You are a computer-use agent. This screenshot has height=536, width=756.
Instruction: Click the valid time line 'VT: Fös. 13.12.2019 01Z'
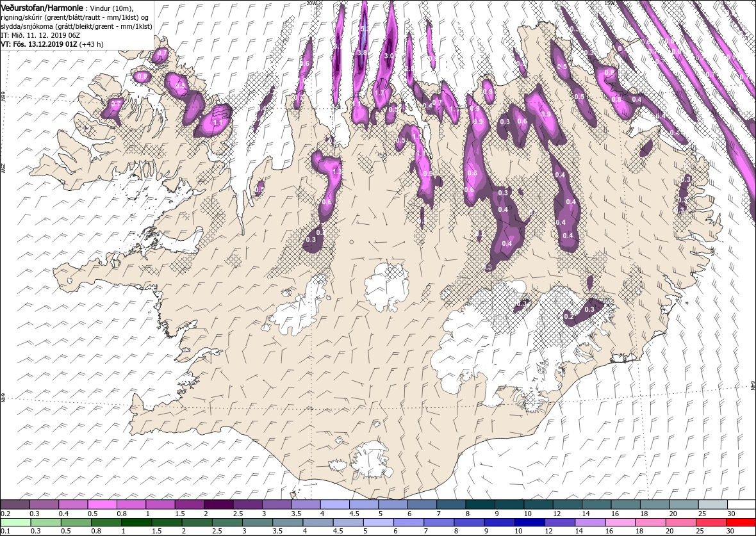click(x=39, y=44)
